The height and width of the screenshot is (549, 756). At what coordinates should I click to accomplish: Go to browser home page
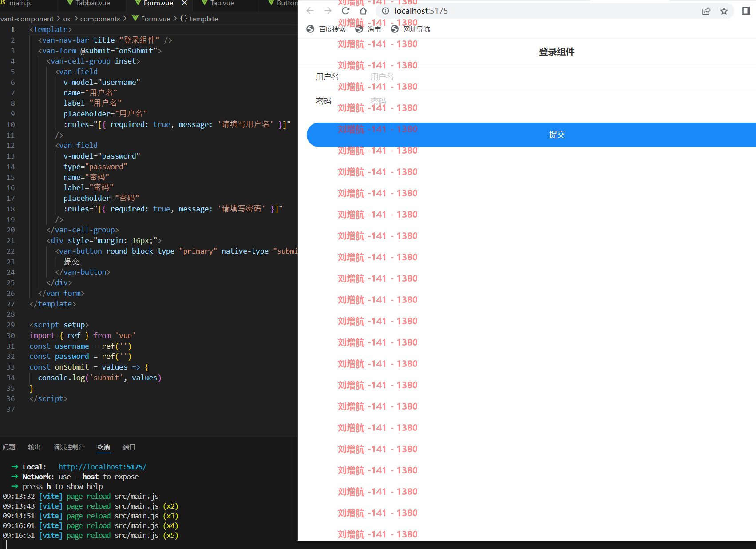point(363,11)
